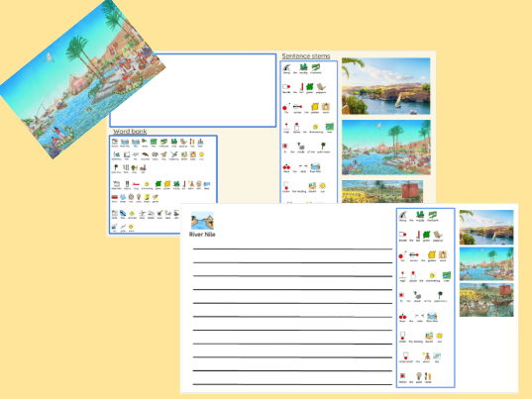Click the green 'green' symbol on front worksheet
Viewport: 532px width, 399px height.
point(426,236)
